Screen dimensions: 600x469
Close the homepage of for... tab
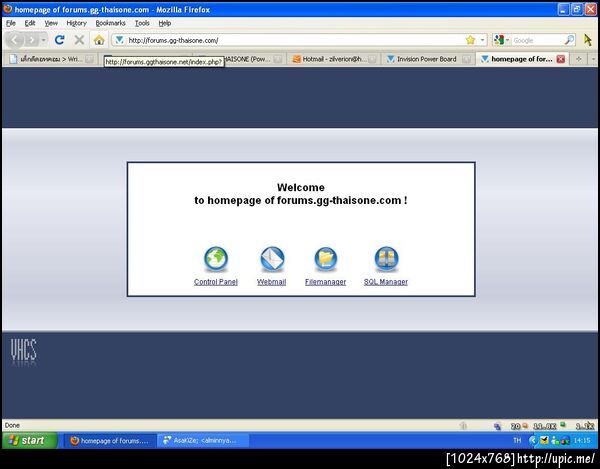click(x=561, y=59)
